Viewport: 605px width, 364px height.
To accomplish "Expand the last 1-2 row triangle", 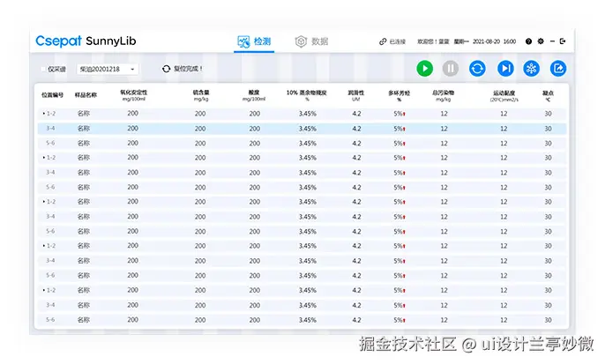I will click(x=43, y=290).
